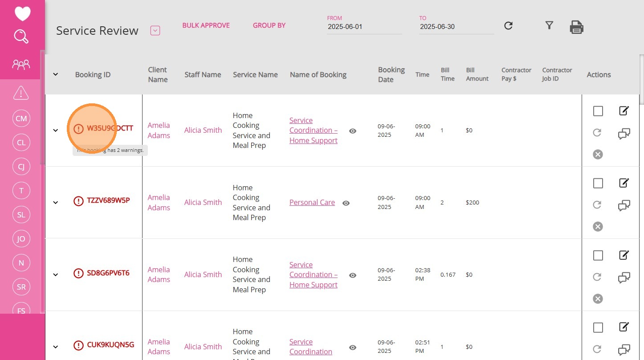Viewport: 644px width, 360px height.
Task: Open the filter funnel icon
Action: [x=549, y=25]
